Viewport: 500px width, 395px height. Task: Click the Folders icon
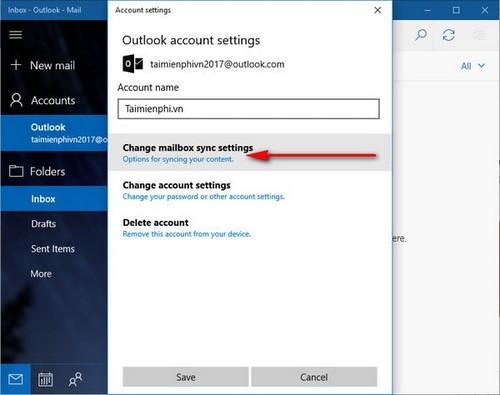(16, 171)
